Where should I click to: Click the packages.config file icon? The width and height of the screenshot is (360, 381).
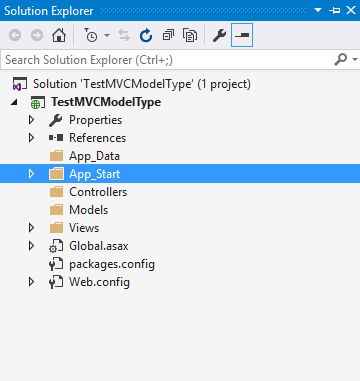click(56, 265)
